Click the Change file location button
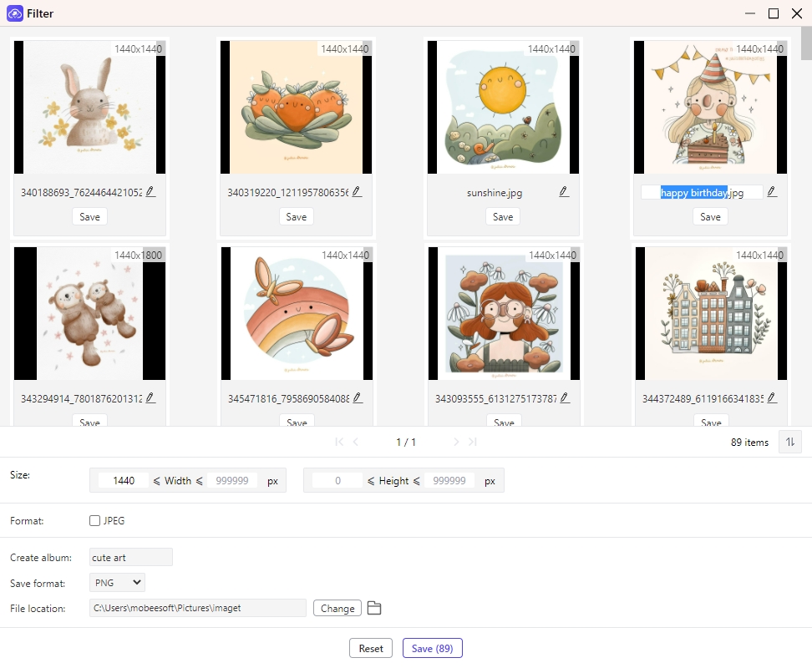812x668 pixels. (337, 608)
